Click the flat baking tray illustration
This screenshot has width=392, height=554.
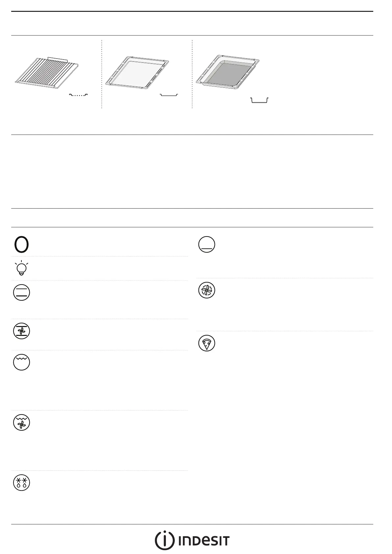[x=137, y=72]
